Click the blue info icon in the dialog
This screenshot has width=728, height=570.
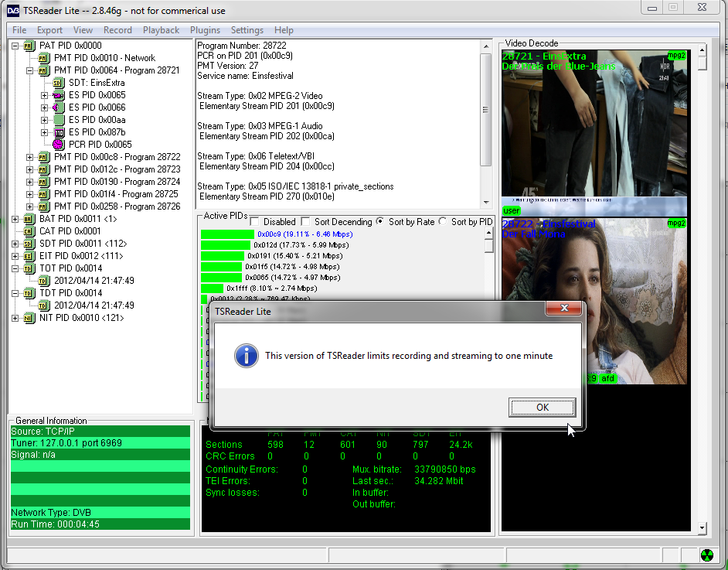tap(246, 356)
